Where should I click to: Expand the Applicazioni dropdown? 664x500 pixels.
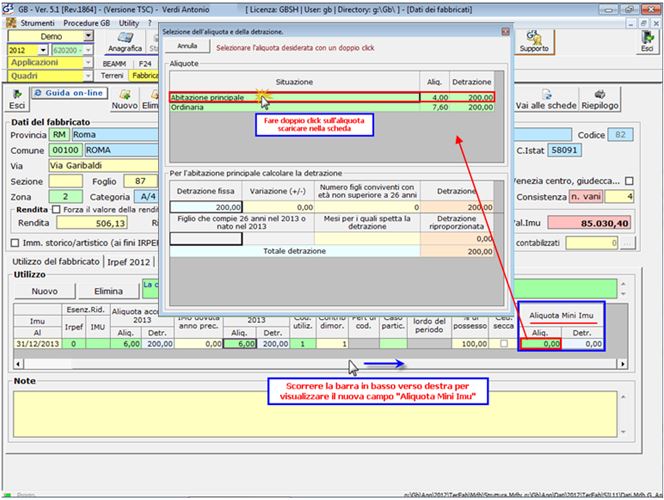(88, 63)
